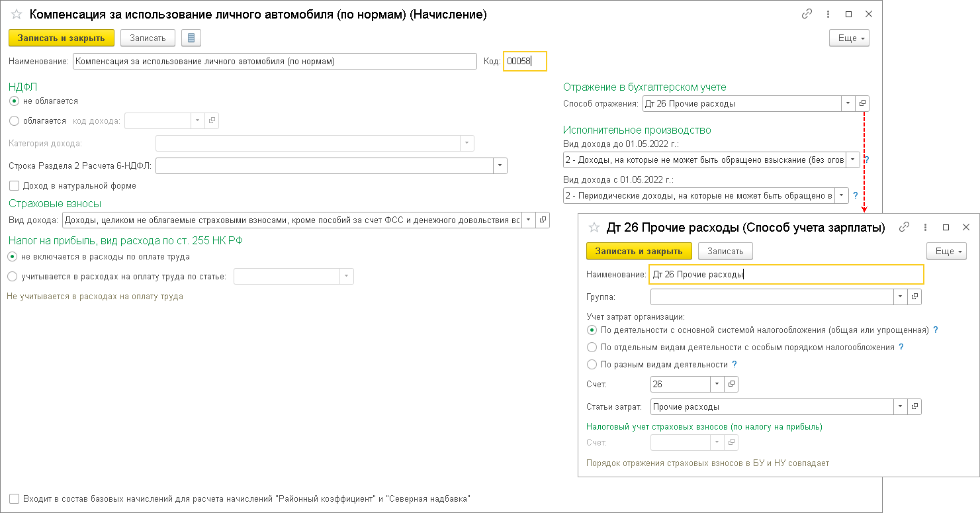
Task: Enable Доход в натуральной форме checkbox
Action: [14, 186]
